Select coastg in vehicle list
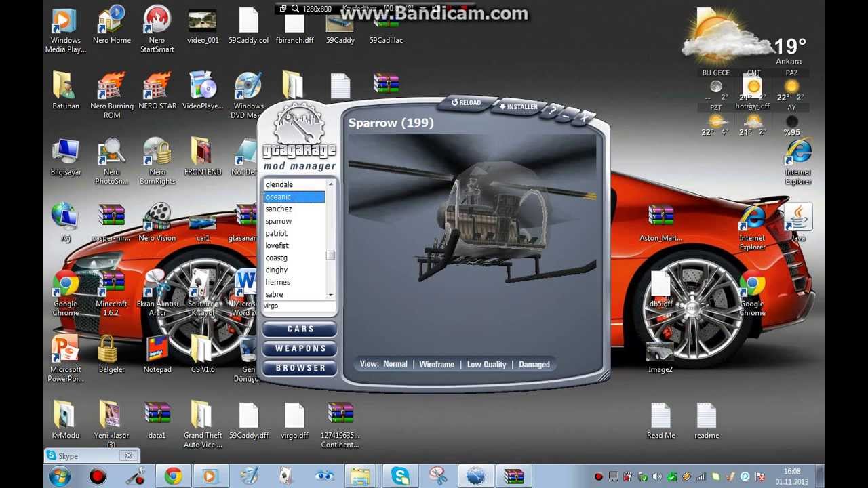The image size is (868, 488). tap(294, 258)
